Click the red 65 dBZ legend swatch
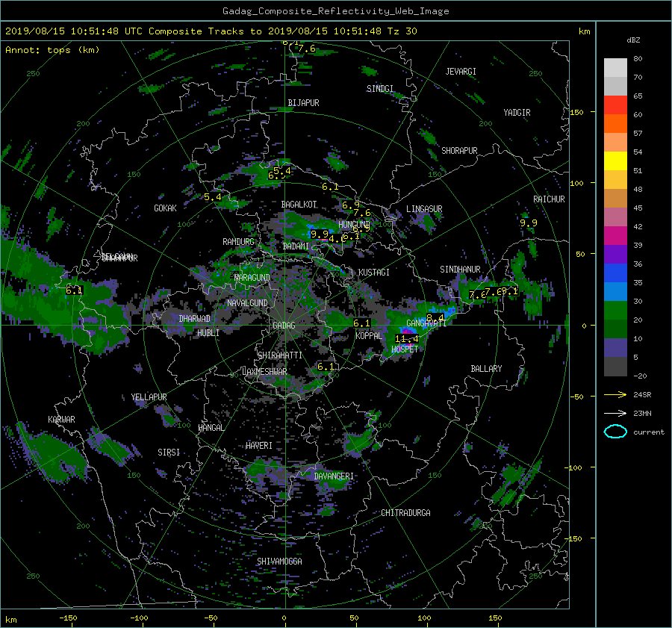The width and height of the screenshot is (672, 628). coord(615,105)
